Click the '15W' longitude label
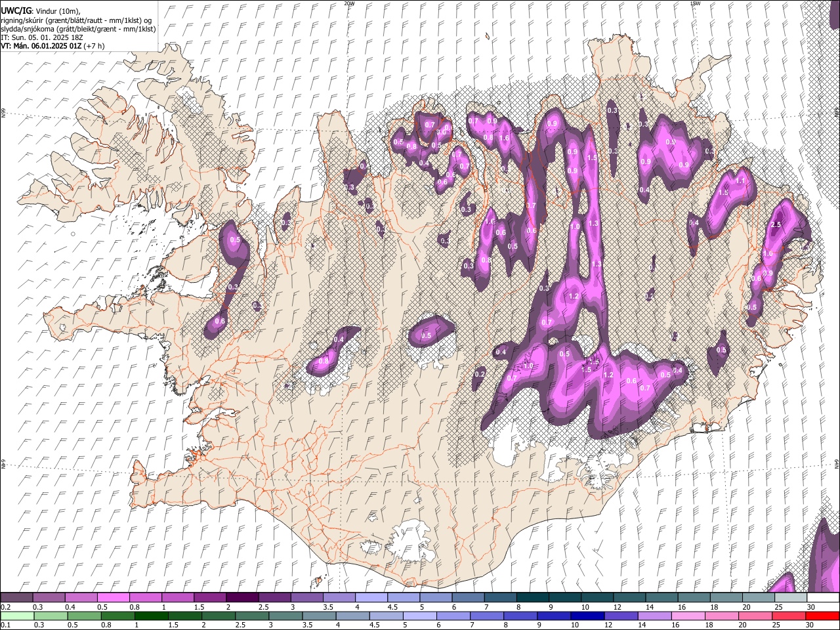The height and width of the screenshot is (630, 840). click(695, 3)
